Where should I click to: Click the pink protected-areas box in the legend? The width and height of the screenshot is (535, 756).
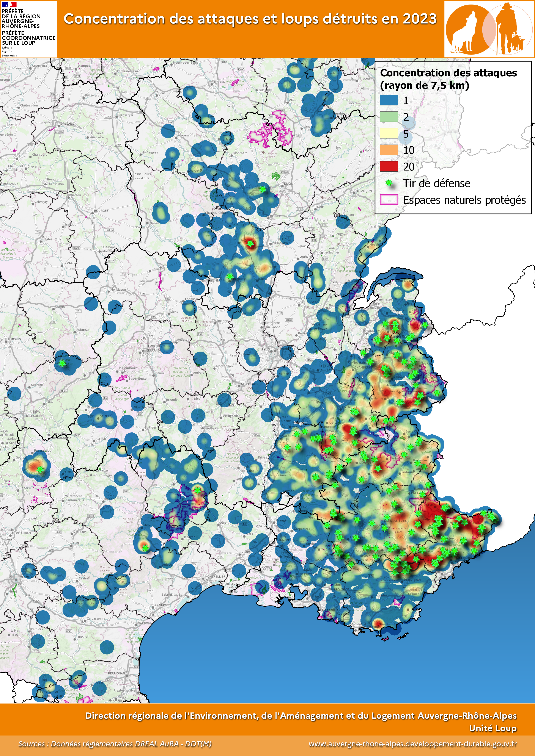point(389,200)
